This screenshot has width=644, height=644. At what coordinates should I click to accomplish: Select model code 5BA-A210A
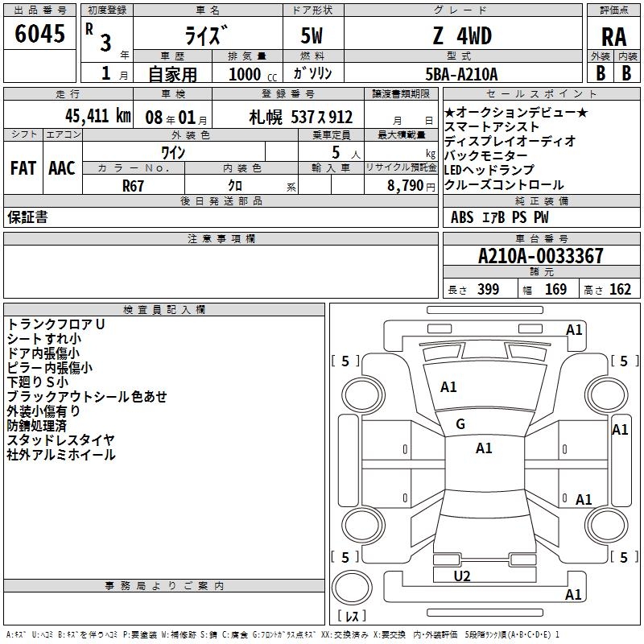click(x=461, y=74)
